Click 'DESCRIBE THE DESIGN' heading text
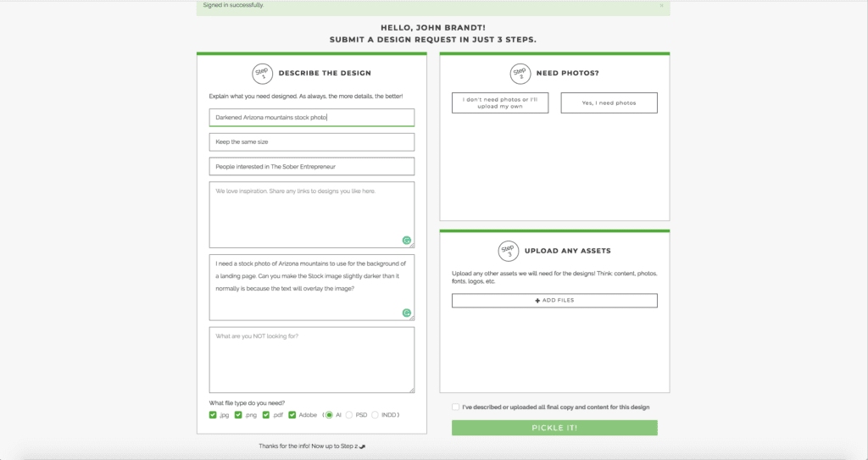The height and width of the screenshot is (460, 868). click(x=325, y=73)
